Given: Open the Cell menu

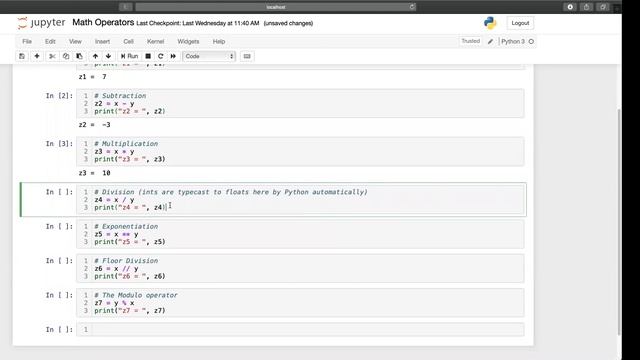Looking at the screenshot, I should pyautogui.click(x=129, y=42).
